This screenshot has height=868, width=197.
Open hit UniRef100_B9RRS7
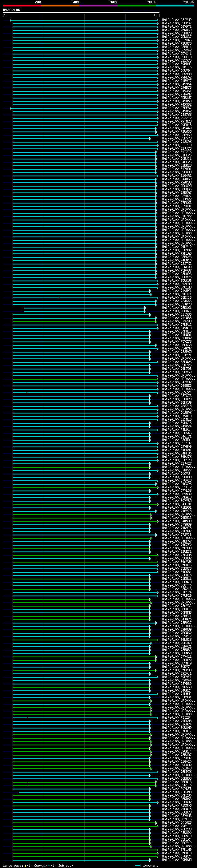click(x=176, y=23)
